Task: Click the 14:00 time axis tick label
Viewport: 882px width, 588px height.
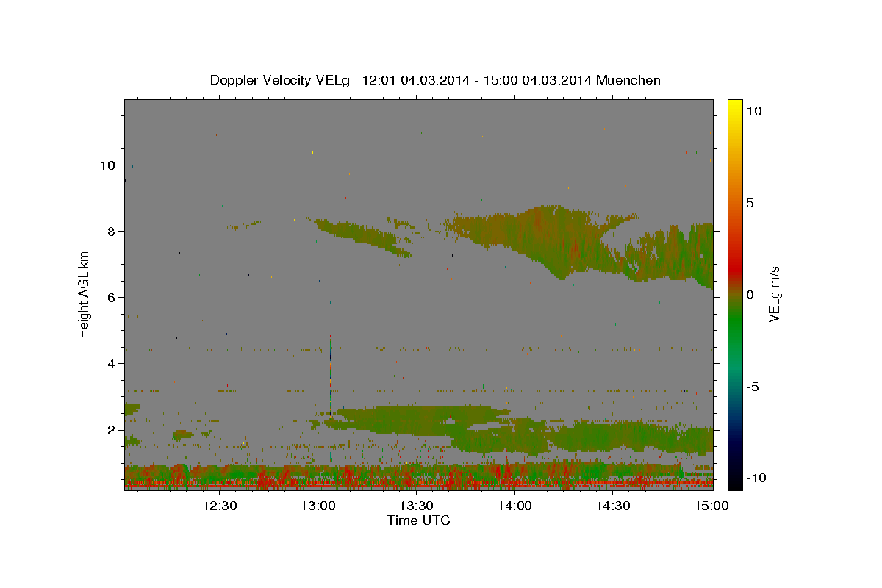Action: [x=515, y=506]
